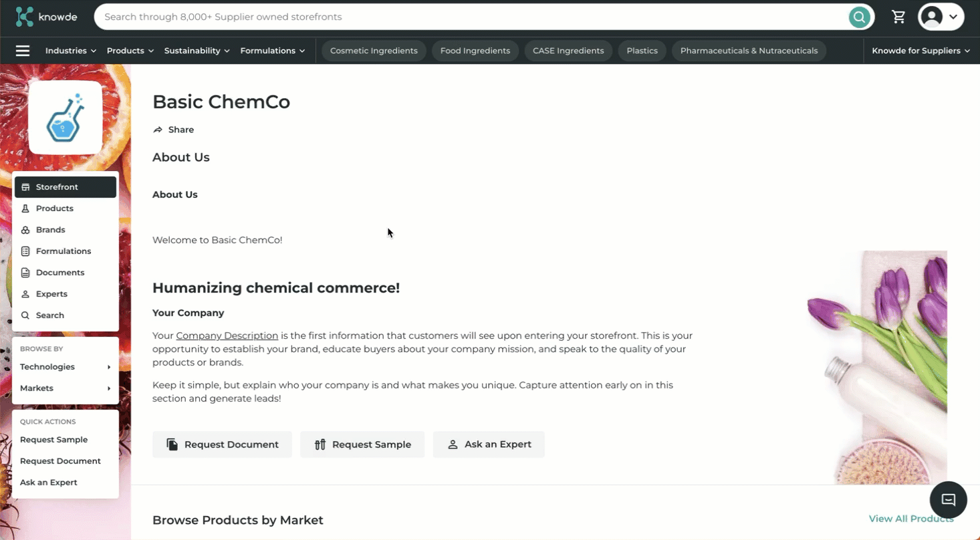Click the Ask an Expert button
Image resolution: width=980 pixels, height=540 pixels.
(x=489, y=444)
